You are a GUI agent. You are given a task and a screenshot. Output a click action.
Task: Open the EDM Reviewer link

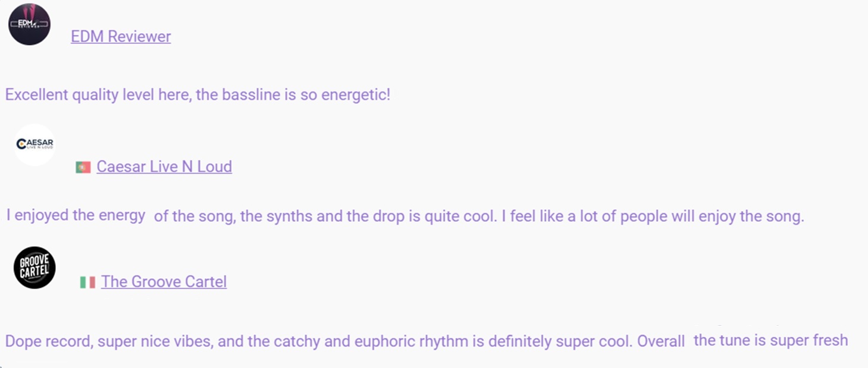tap(121, 36)
